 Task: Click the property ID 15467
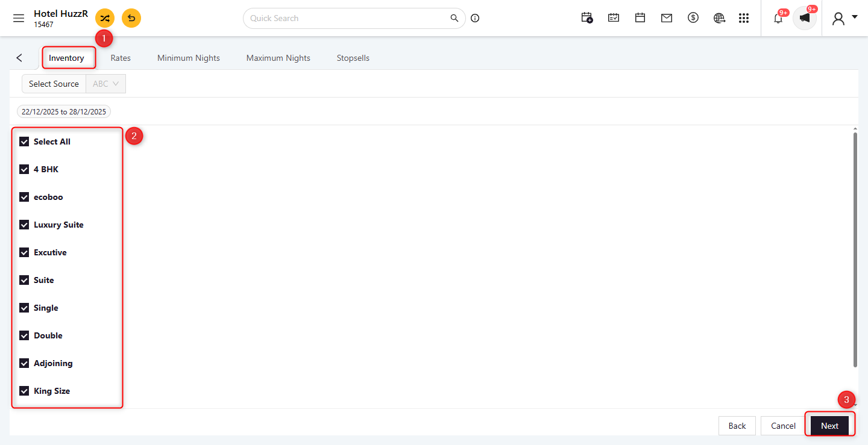[43, 25]
